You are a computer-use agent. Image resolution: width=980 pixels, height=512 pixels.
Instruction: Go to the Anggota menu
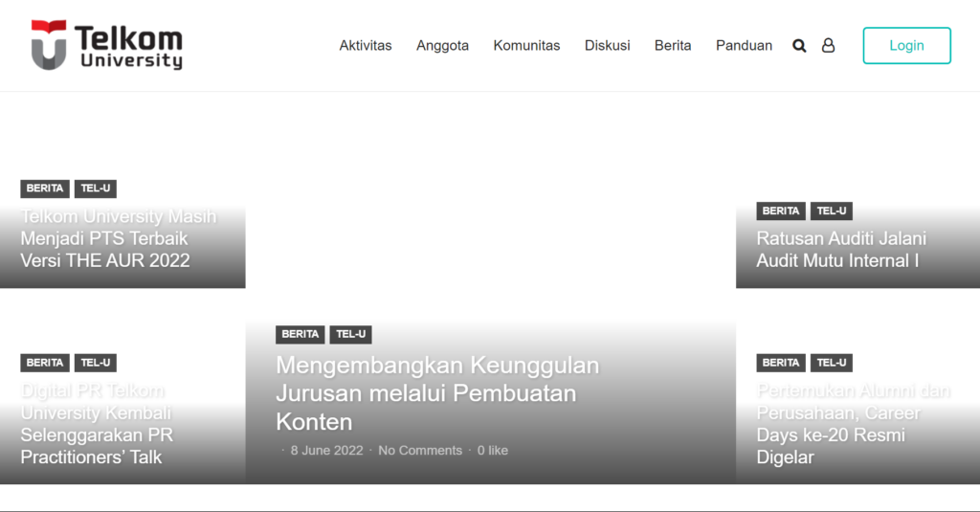(x=442, y=45)
